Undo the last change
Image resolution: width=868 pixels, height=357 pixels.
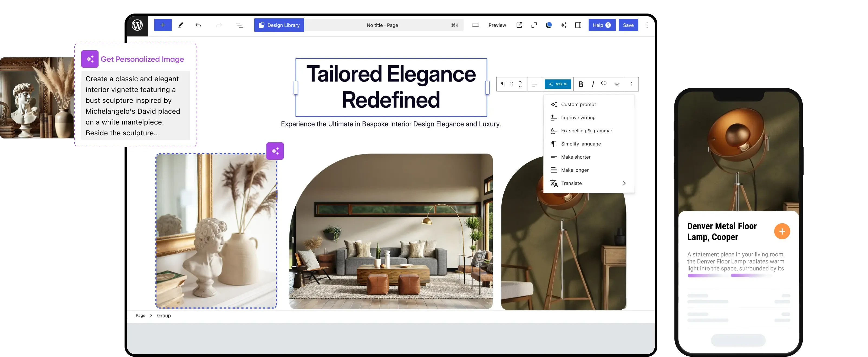tap(198, 25)
